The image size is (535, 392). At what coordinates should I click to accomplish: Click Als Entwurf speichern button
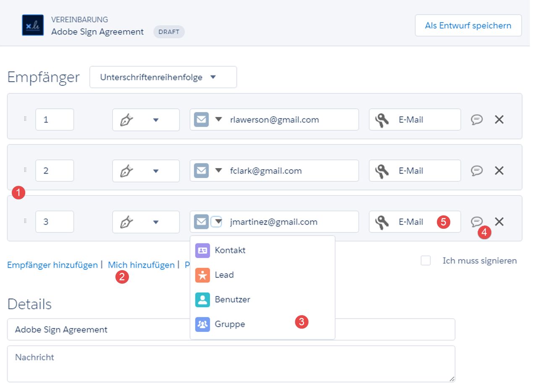point(468,26)
